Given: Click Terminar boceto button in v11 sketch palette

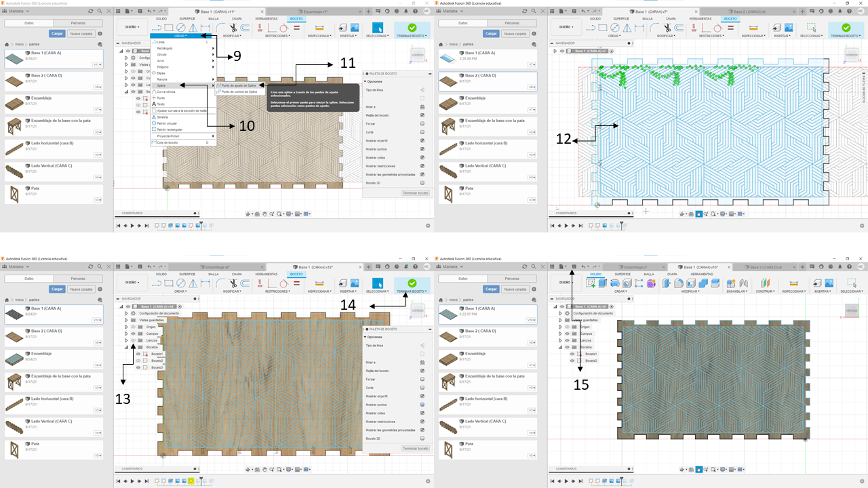Looking at the screenshot, I should coord(415,193).
